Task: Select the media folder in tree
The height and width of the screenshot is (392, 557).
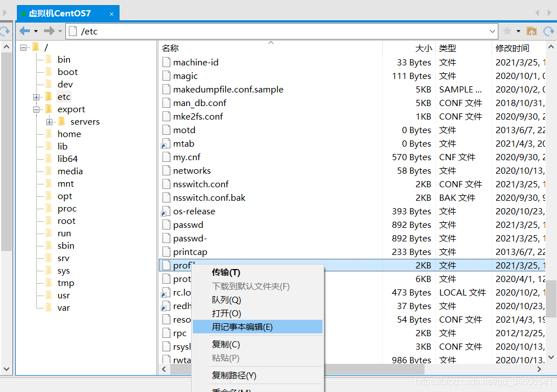Action: 70,171
